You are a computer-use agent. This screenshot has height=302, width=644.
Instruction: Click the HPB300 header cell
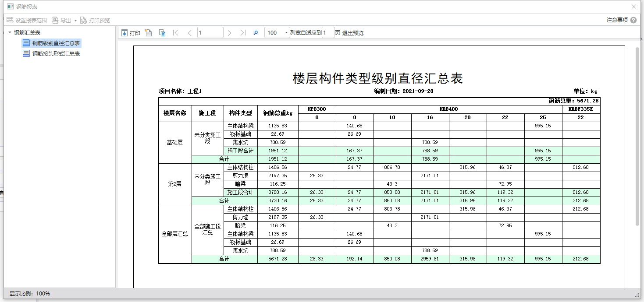317,109
